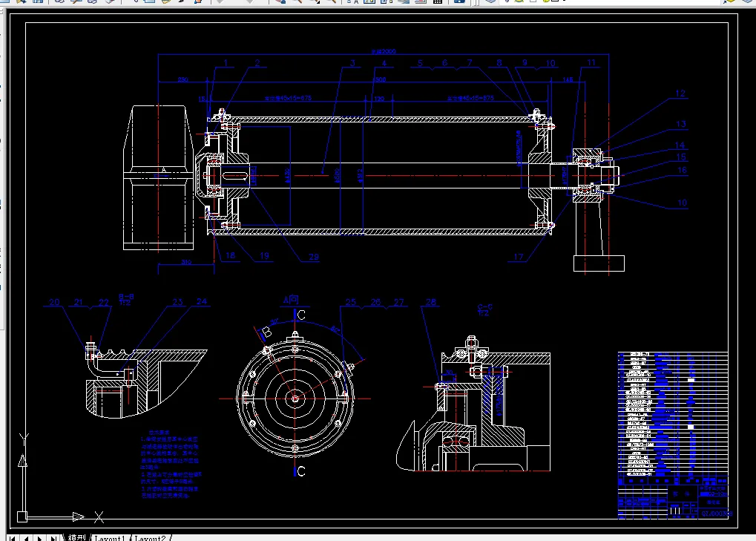Select part callout number "9" at top
756x541 pixels.
(x=525, y=62)
